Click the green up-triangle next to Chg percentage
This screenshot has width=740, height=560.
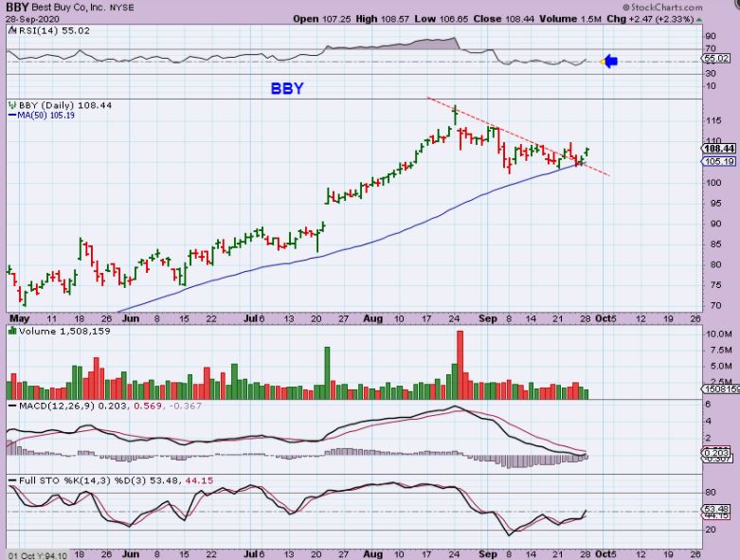(699, 20)
